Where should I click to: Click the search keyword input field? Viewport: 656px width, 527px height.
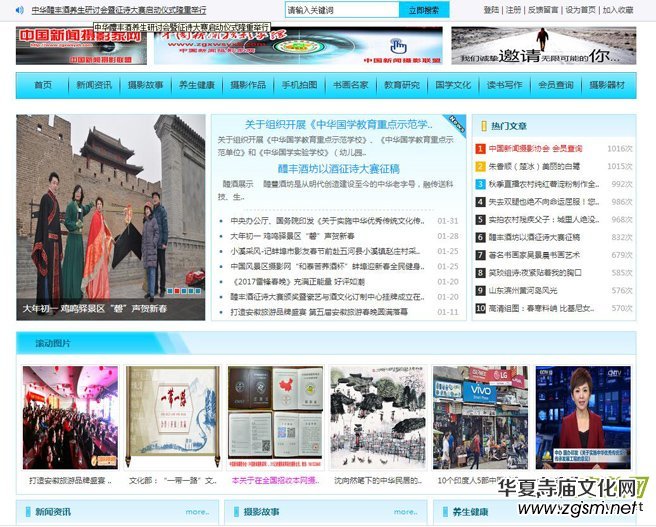[340, 10]
